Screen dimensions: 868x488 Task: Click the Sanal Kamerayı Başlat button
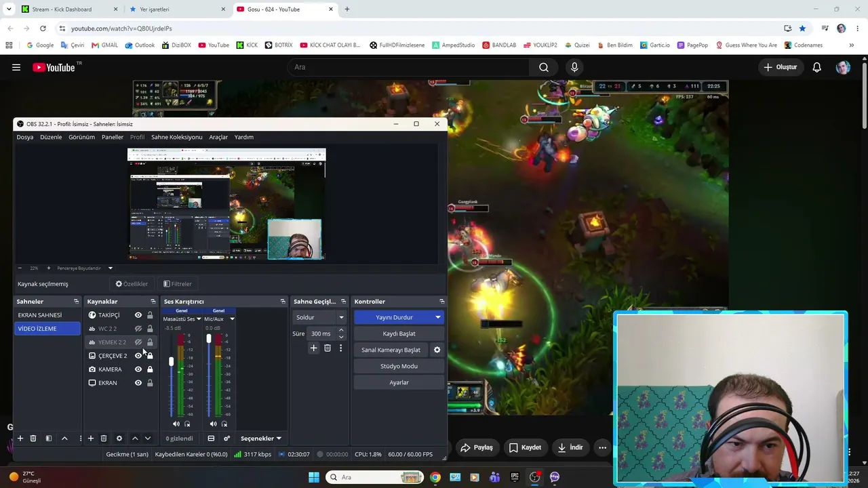(x=391, y=350)
